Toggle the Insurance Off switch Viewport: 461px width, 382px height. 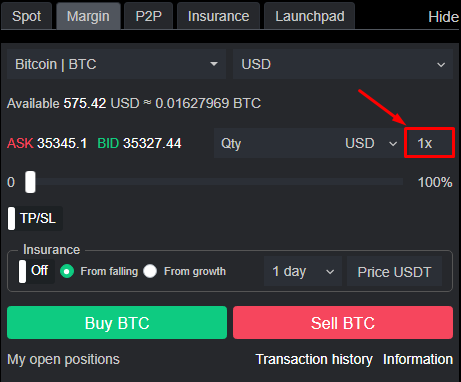click(36, 271)
